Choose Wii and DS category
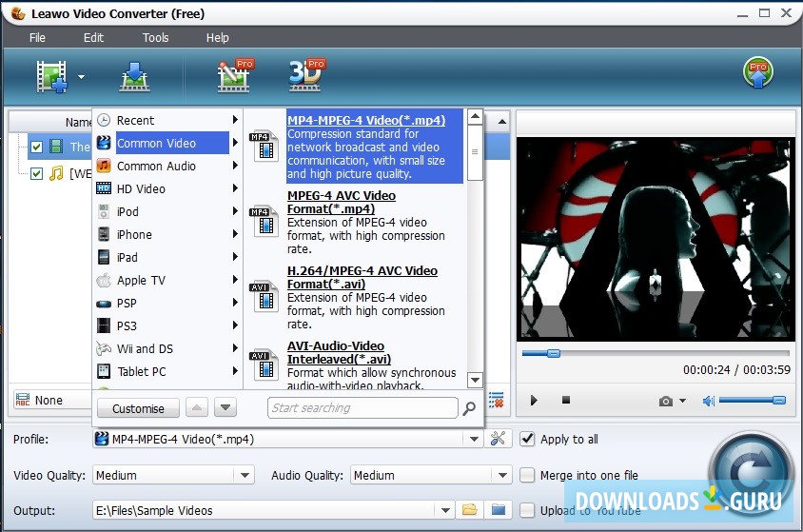The image size is (803, 532). tap(167, 348)
